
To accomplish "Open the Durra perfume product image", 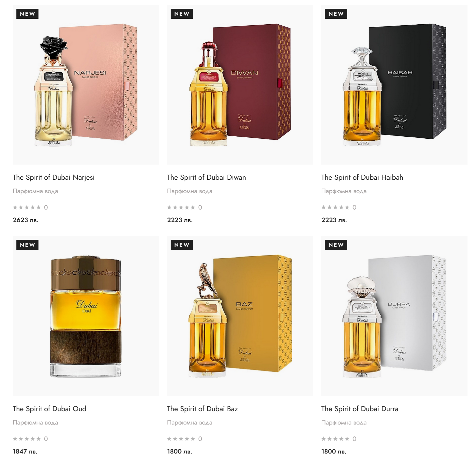I will coord(394,316).
